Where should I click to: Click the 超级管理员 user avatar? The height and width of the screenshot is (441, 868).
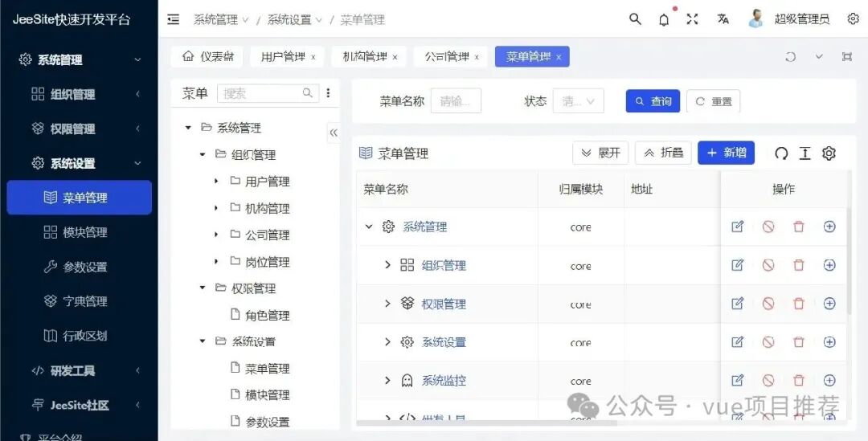(755, 19)
